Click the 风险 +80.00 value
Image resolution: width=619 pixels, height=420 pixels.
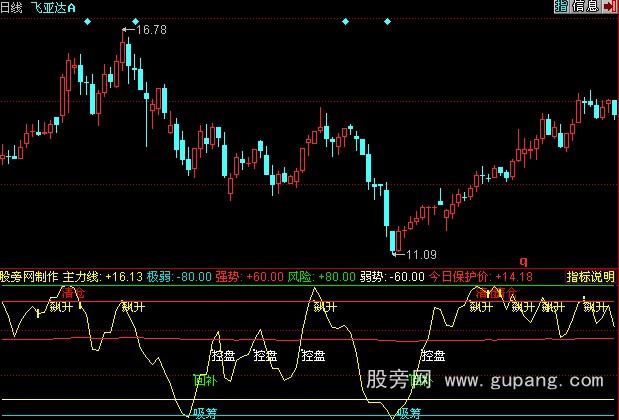tap(322, 276)
